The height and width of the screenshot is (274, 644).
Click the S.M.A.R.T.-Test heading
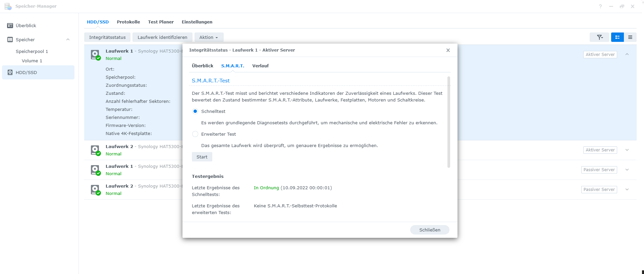(211, 81)
